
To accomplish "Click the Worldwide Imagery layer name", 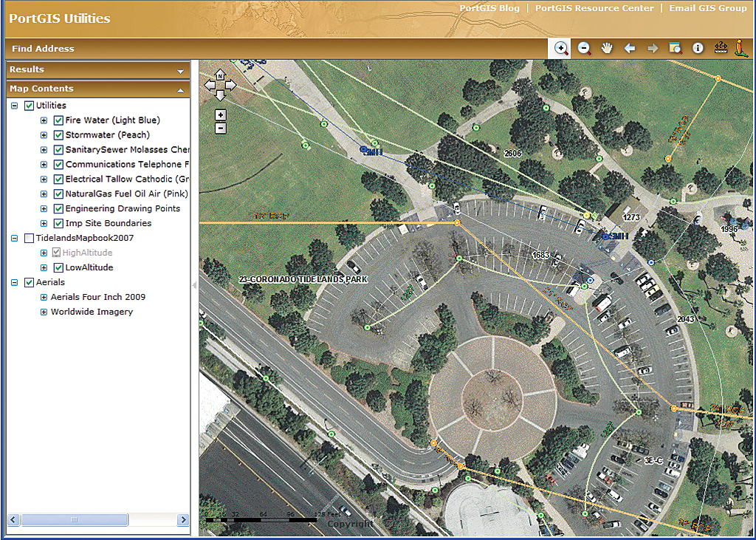I will coord(92,312).
